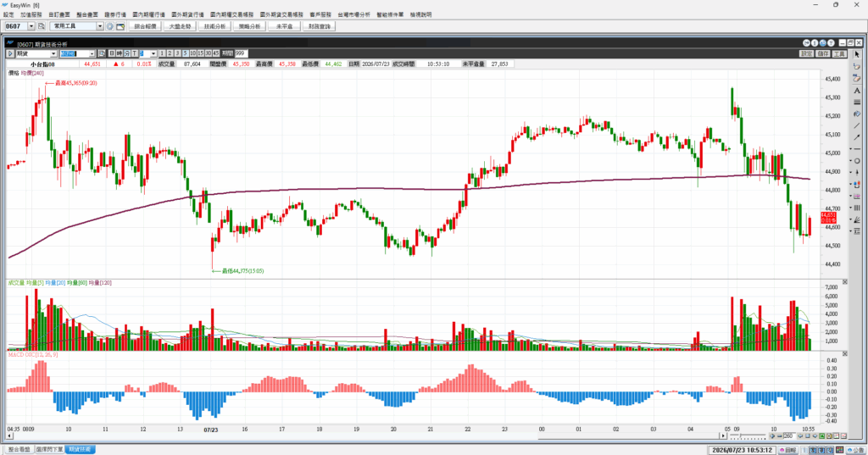Switch chart to daily '日' period

(x=111, y=53)
